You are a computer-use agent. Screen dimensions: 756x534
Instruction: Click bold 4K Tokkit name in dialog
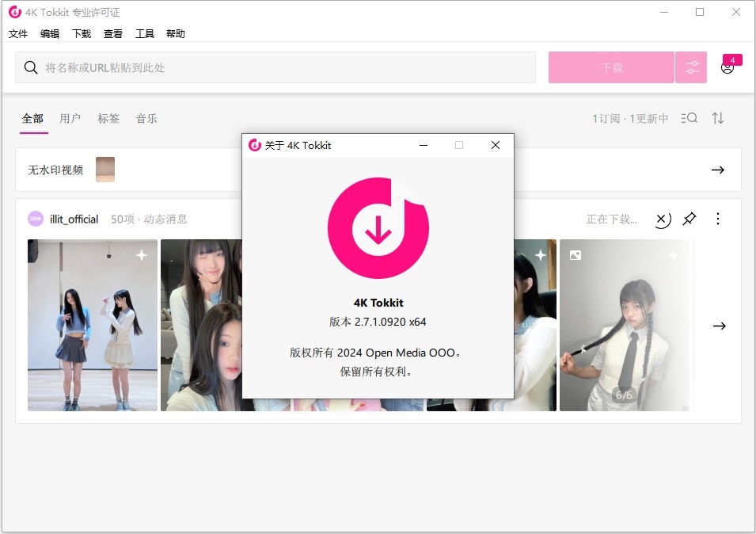coord(378,303)
